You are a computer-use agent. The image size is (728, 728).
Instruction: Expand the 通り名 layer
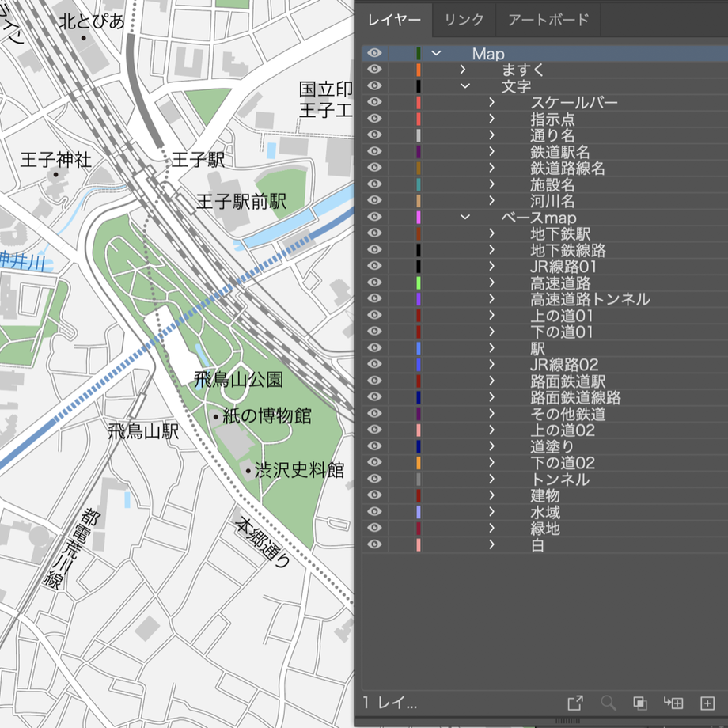[491, 135]
